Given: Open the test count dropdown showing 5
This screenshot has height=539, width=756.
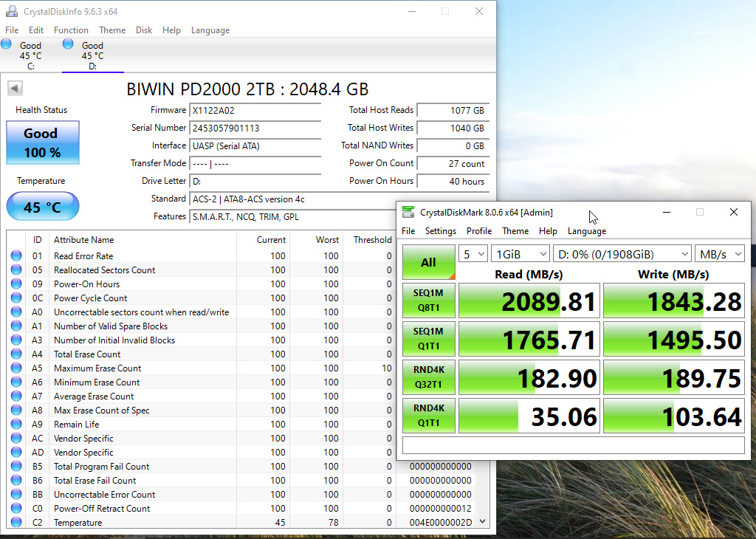Looking at the screenshot, I should (472, 254).
